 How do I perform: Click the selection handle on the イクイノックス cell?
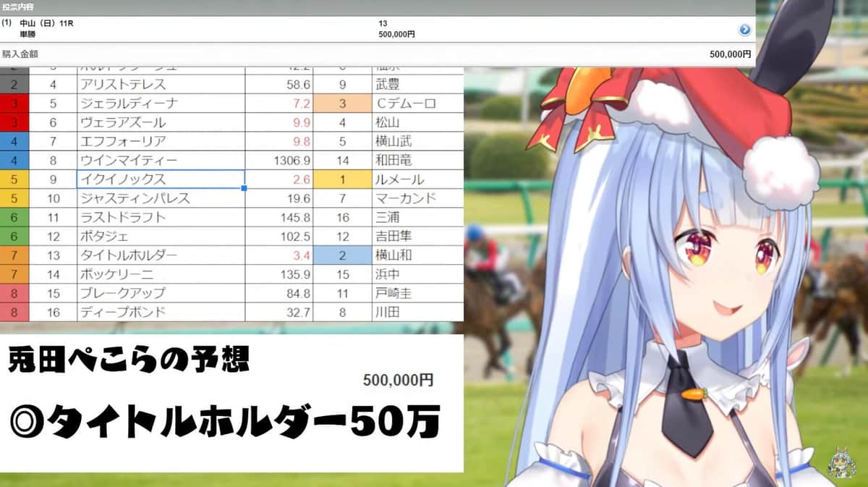pyautogui.click(x=244, y=188)
